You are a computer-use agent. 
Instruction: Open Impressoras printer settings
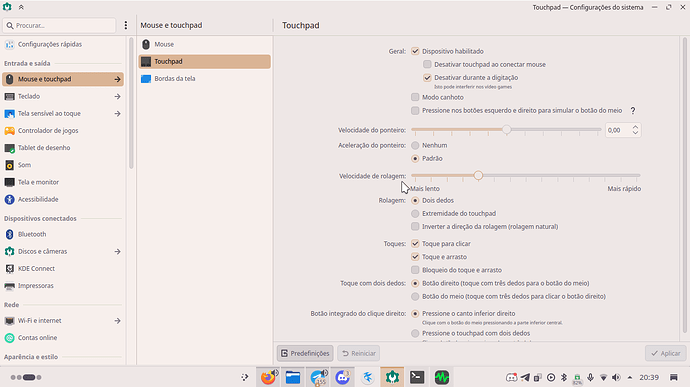[x=63, y=286]
